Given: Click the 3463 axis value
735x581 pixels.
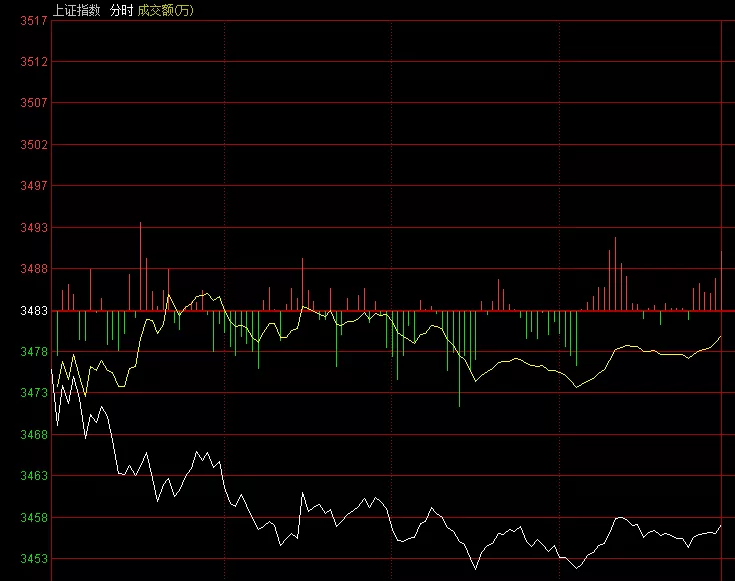Looking at the screenshot, I should click(34, 475).
